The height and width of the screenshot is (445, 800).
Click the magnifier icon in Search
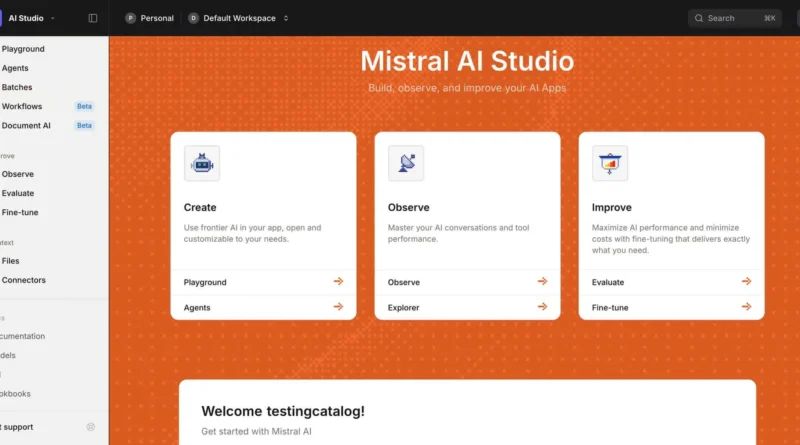(x=698, y=18)
